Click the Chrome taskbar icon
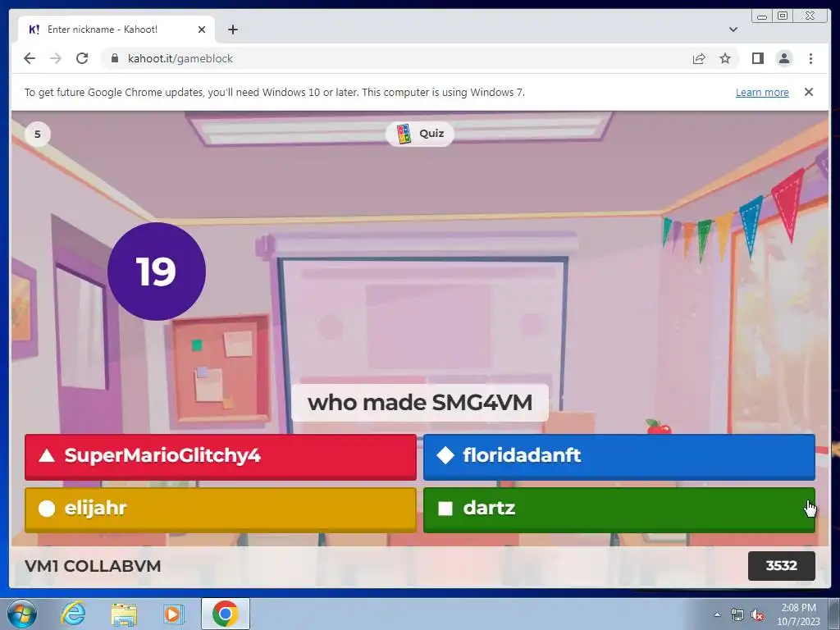This screenshot has height=630, width=840. [x=225, y=614]
